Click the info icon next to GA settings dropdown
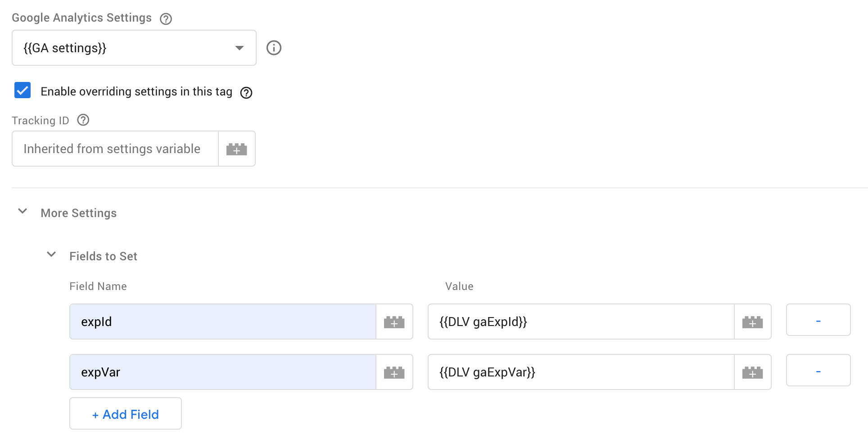Screen dimensions: 868x444 point(274,48)
